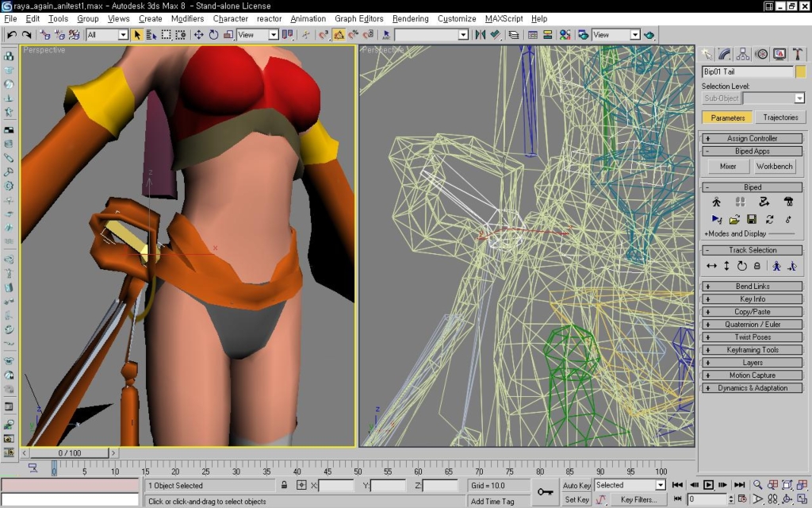Open the Time Configuration dialog
Viewport: 812px width, 508px height.
pos(742,499)
